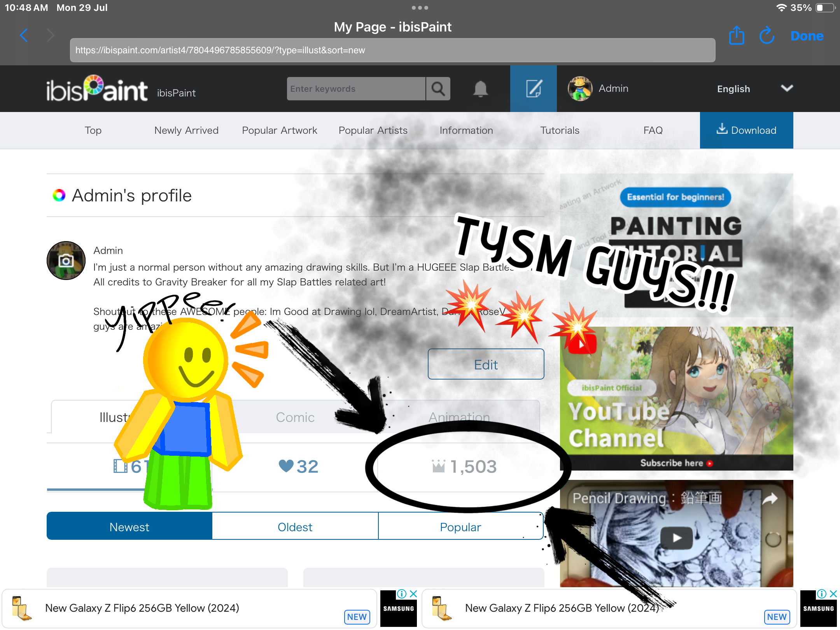Select the Popular sort option
Screen dimensions: 840x630
coord(460,527)
